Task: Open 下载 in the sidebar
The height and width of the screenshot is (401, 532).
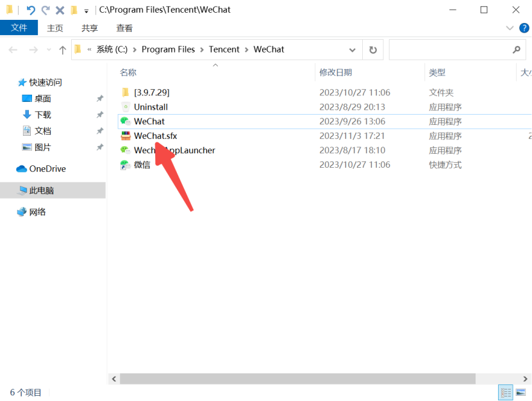Action: pos(43,115)
